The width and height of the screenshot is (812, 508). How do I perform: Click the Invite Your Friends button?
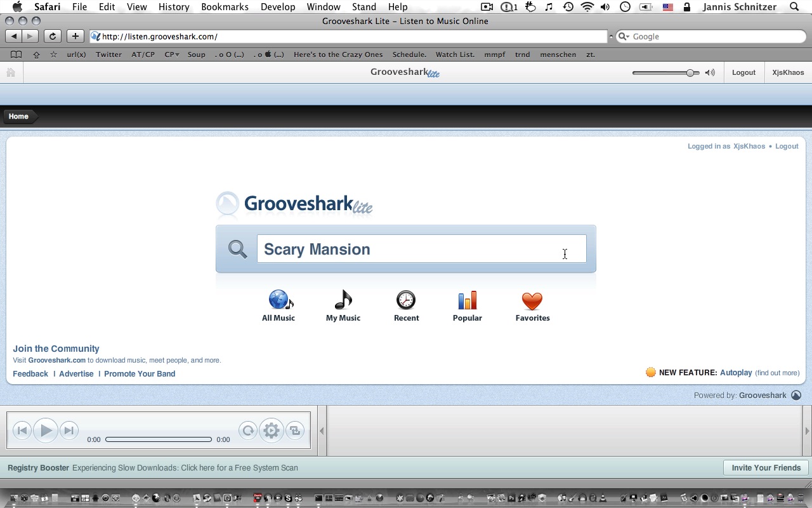click(766, 467)
